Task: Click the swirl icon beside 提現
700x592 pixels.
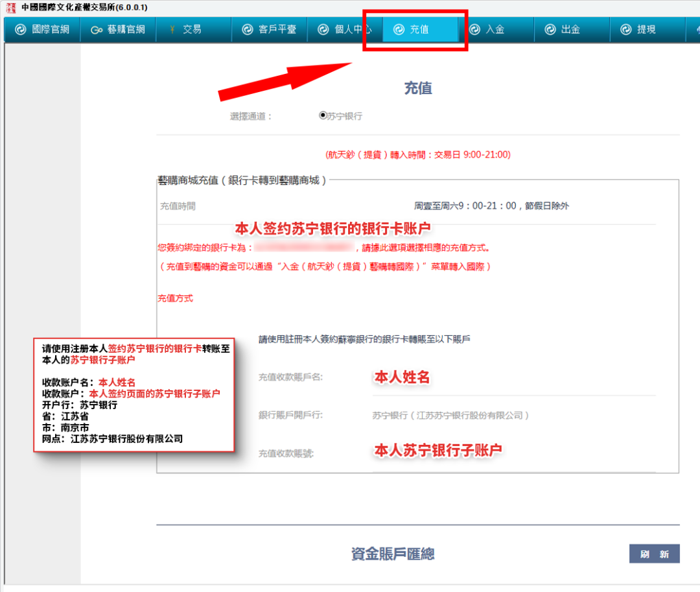Action: (x=626, y=29)
